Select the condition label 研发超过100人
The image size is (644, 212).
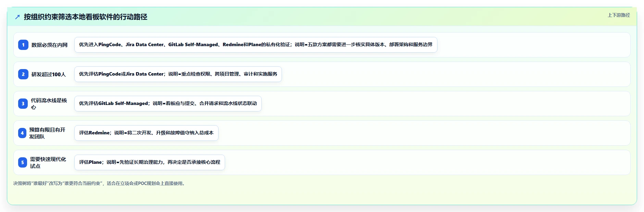click(49, 74)
